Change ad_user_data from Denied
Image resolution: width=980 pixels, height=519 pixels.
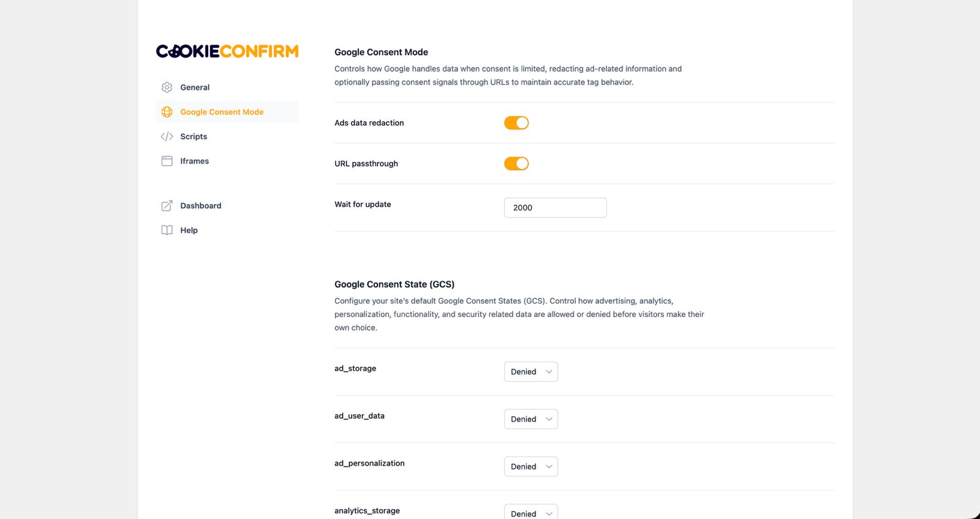coord(530,419)
